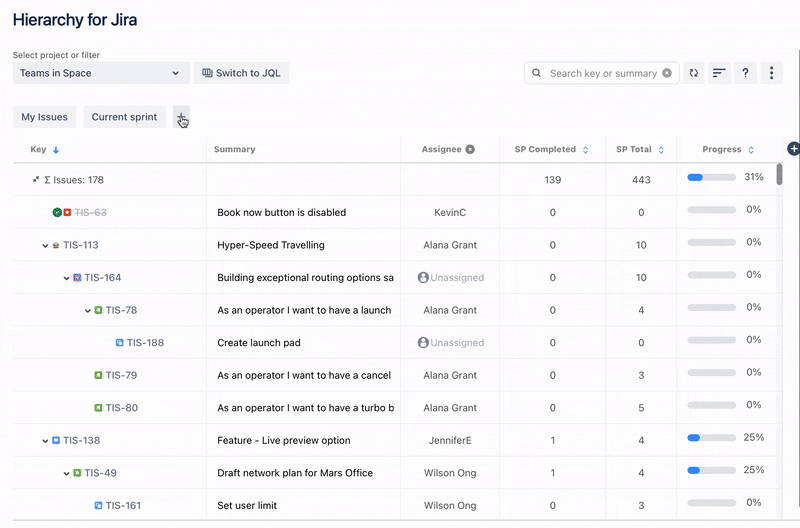Click the green done status icon of TIS-63
This screenshot has height=528, width=800.
(57, 212)
